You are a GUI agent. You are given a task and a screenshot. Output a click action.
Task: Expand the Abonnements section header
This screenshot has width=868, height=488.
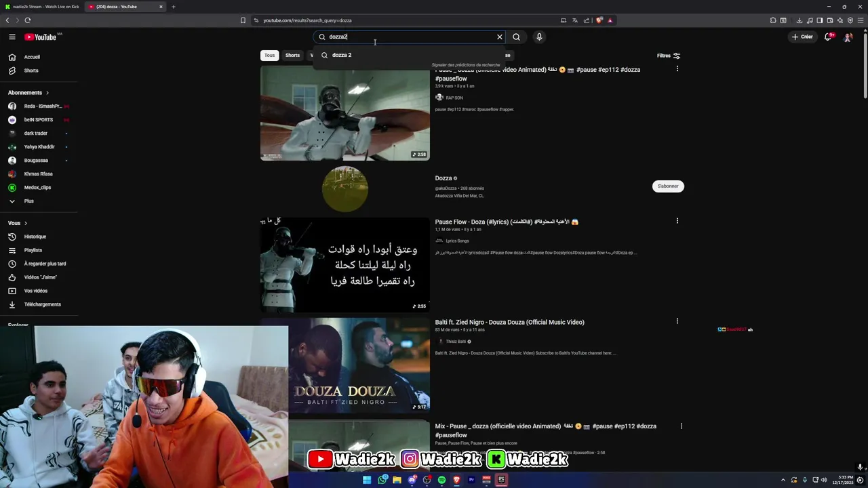tap(28, 93)
